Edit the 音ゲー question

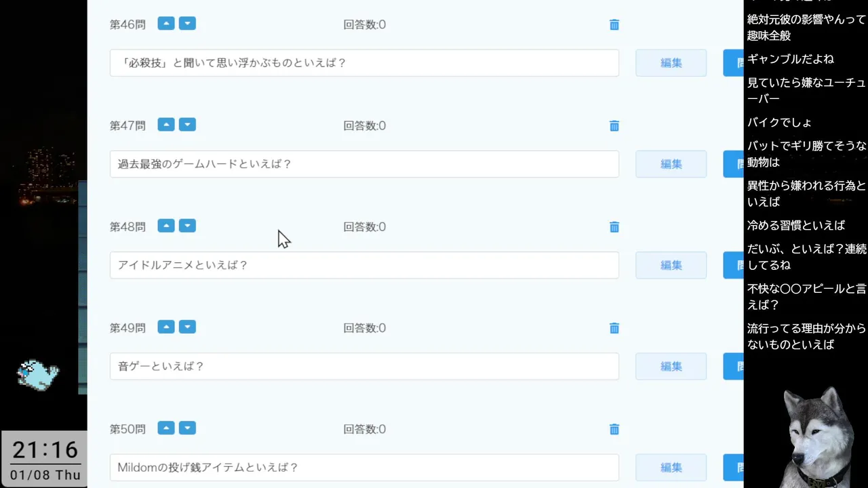pyautogui.click(x=671, y=366)
